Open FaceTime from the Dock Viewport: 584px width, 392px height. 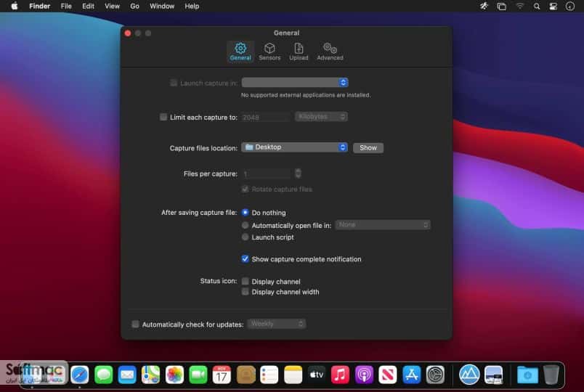[198, 375]
